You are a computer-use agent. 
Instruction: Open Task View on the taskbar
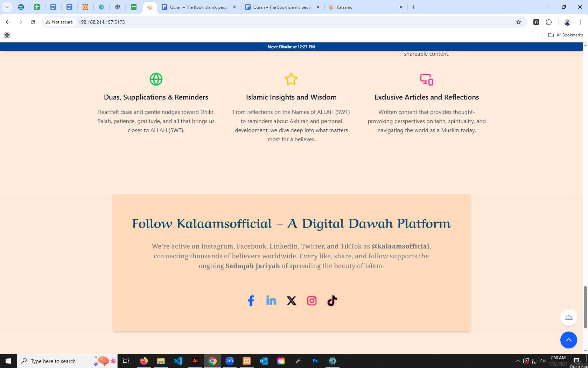126,361
